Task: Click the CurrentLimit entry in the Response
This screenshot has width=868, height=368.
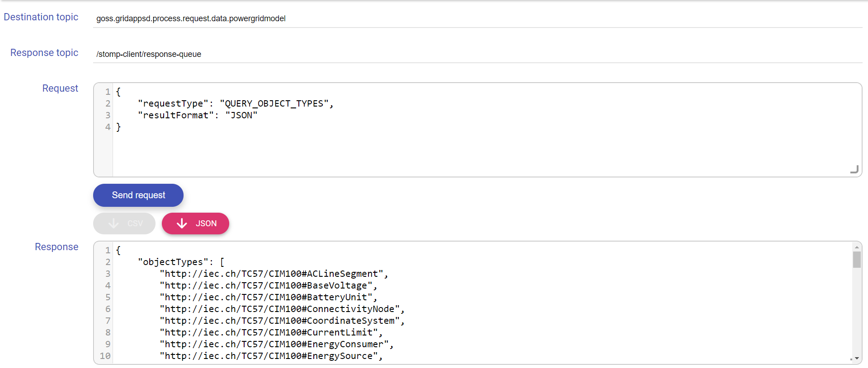Action: tap(271, 332)
